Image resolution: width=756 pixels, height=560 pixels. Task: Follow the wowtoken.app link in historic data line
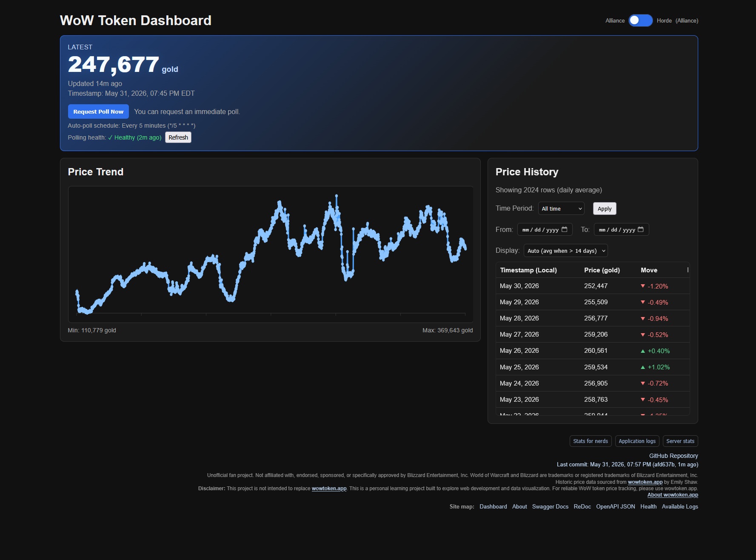tap(645, 482)
